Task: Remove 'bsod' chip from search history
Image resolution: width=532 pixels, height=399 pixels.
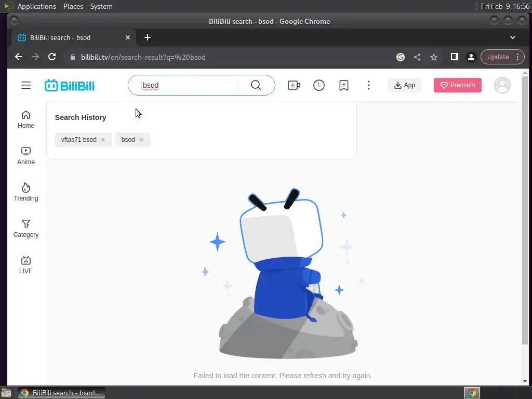Action: click(x=141, y=140)
